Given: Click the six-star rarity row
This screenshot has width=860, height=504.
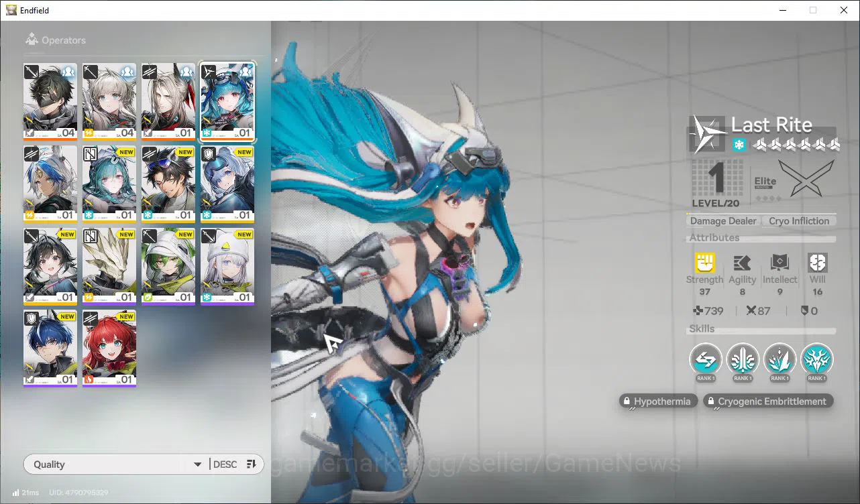Looking at the screenshot, I should pos(796,145).
